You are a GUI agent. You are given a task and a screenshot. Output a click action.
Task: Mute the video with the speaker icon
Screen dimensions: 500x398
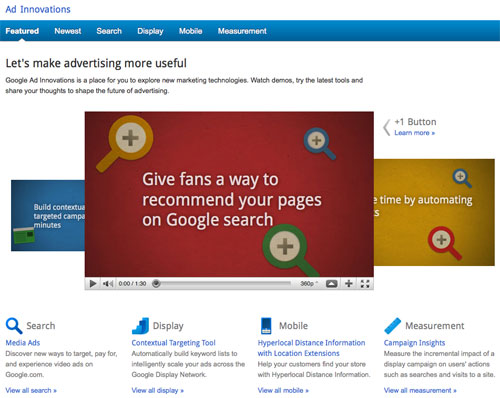pos(108,283)
